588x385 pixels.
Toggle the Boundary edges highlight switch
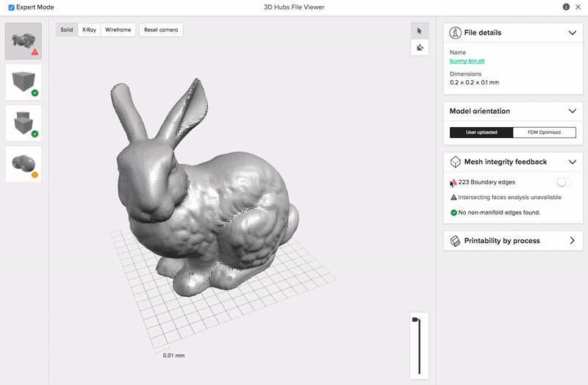pos(564,182)
